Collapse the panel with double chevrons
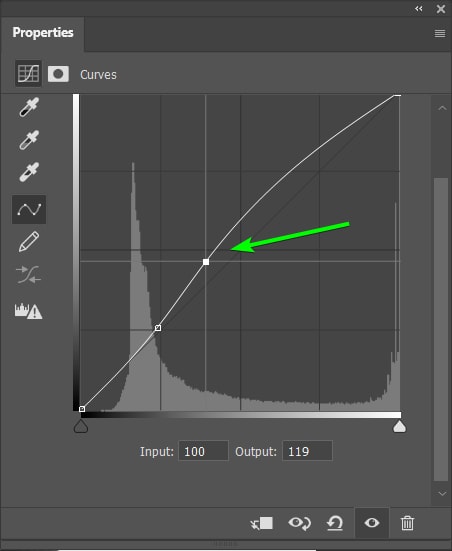This screenshot has width=452, height=551. pos(419,8)
